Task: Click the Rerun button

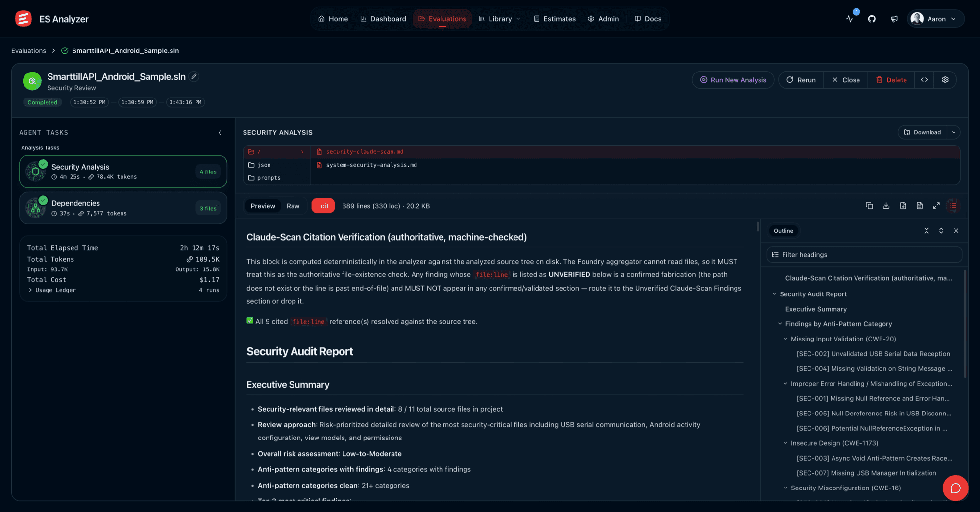Action: tap(801, 80)
